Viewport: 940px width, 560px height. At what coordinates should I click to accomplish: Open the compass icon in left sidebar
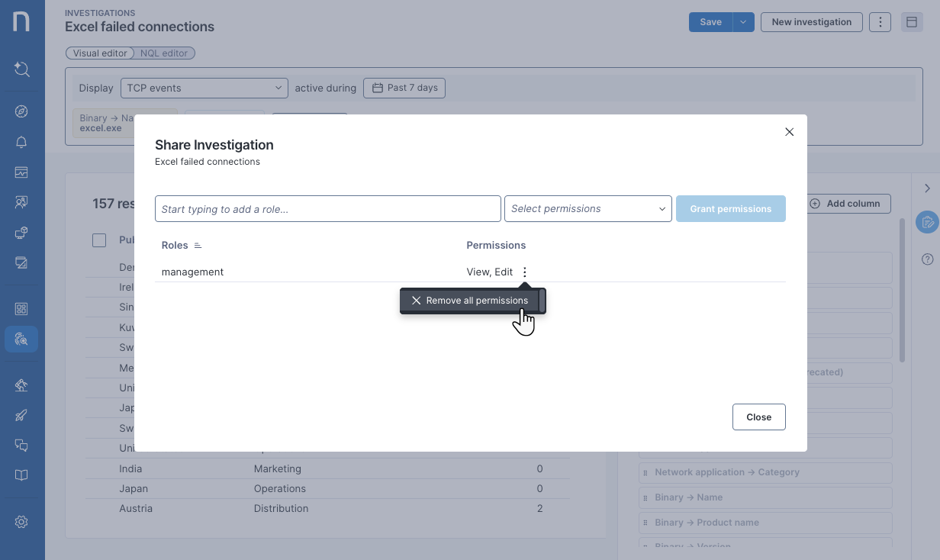pyautogui.click(x=21, y=111)
